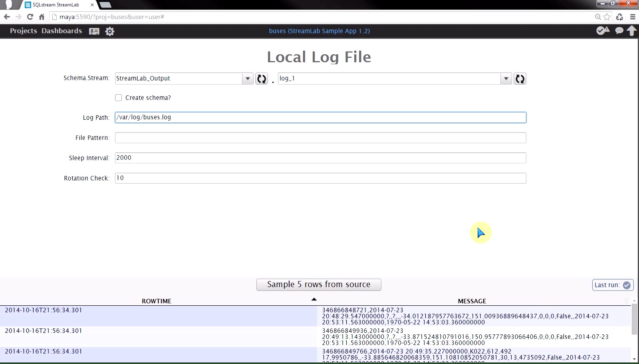Click the browser home icon
This screenshot has height=364, width=639.
(x=42, y=17)
